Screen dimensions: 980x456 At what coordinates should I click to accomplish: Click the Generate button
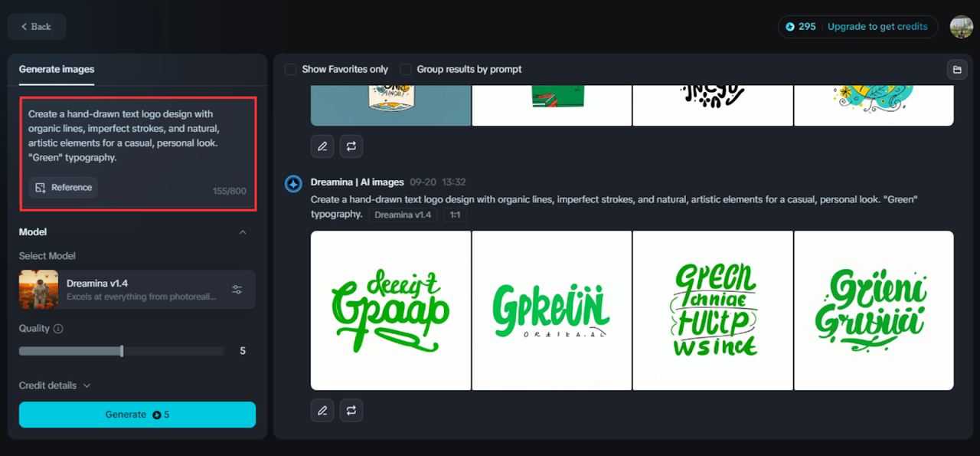pyautogui.click(x=138, y=415)
